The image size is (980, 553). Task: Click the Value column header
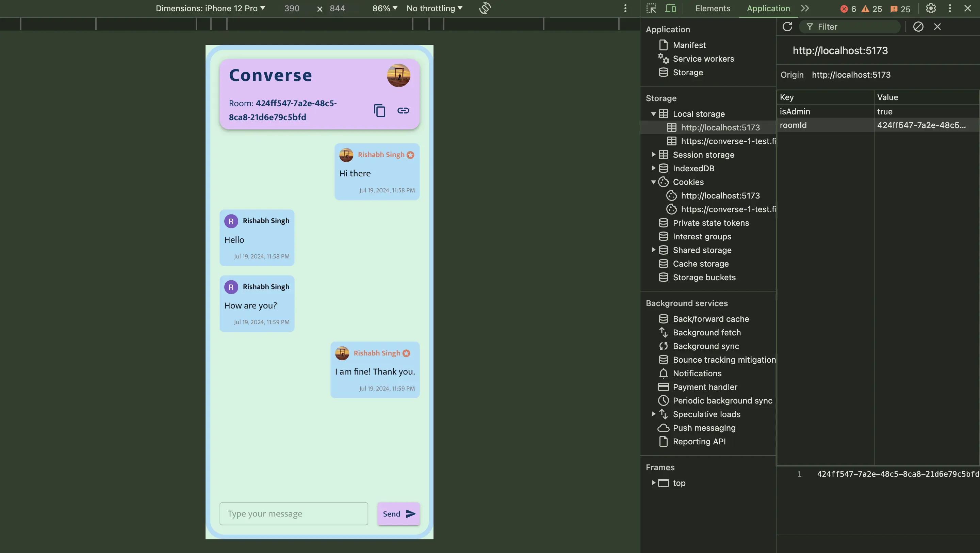[x=927, y=97]
